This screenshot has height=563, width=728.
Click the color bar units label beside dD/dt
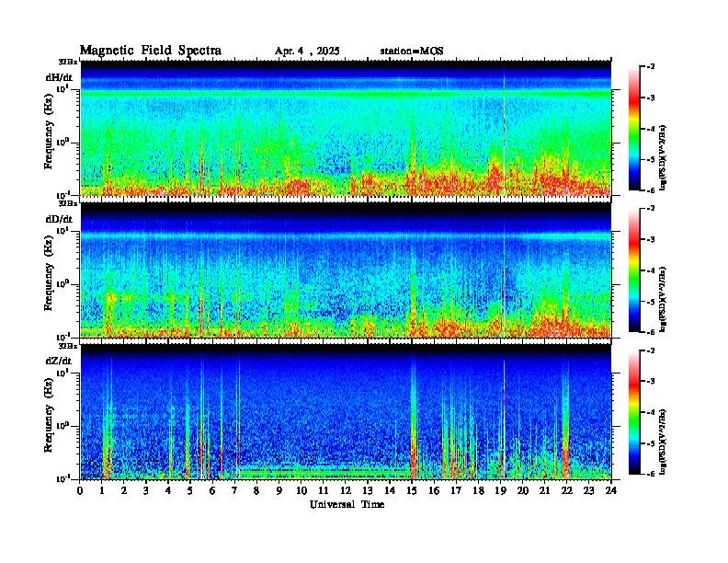click(x=664, y=299)
